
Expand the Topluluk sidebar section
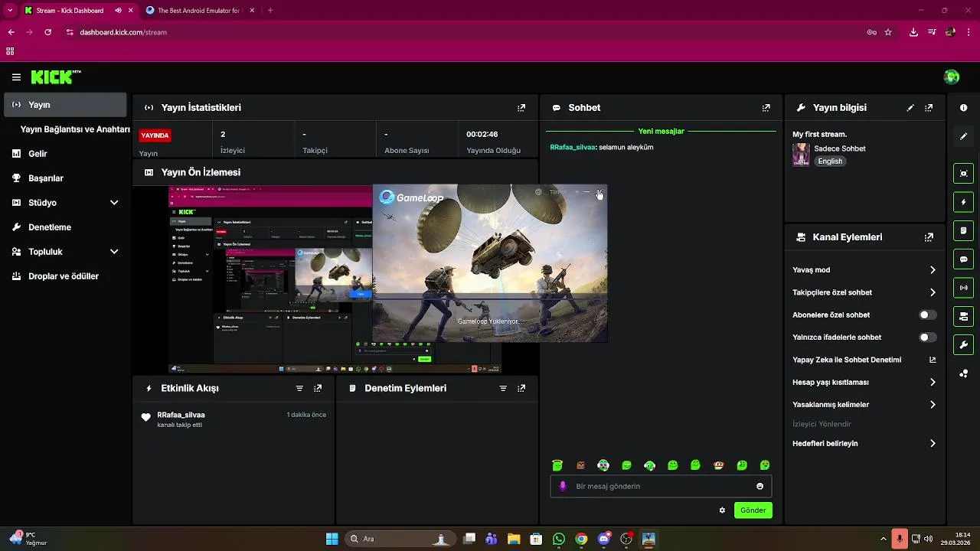click(x=114, y=252)
